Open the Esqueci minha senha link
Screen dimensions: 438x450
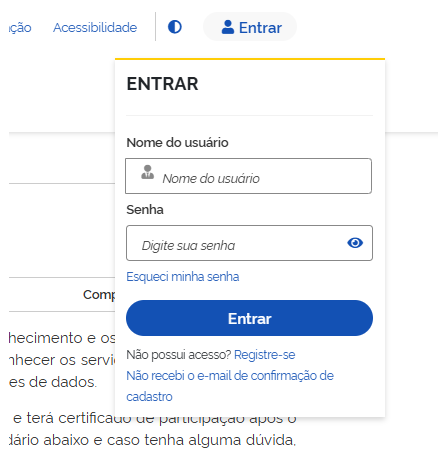[x=183, y=277]
